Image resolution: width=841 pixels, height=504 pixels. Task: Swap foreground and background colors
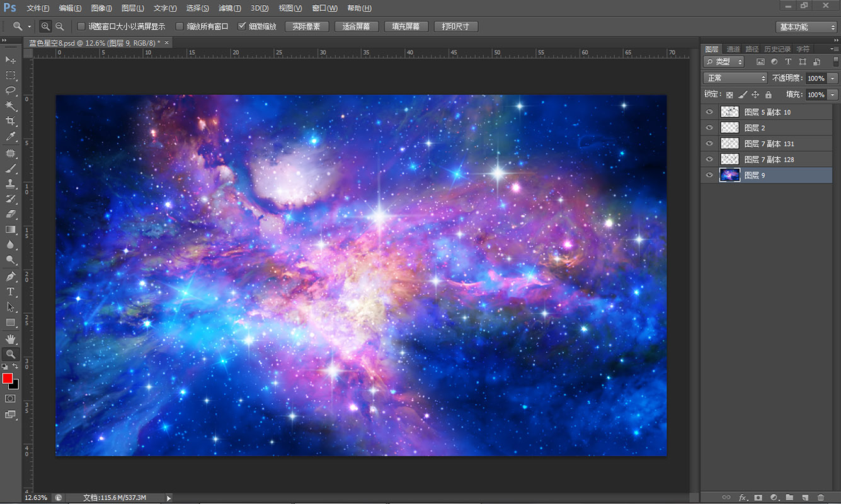point(16,366)
